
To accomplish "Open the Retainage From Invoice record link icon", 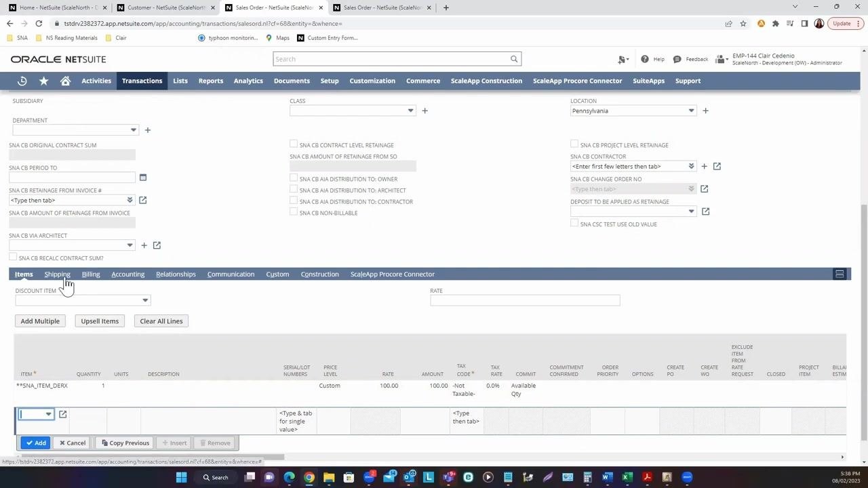I will [x=142, y=200].
